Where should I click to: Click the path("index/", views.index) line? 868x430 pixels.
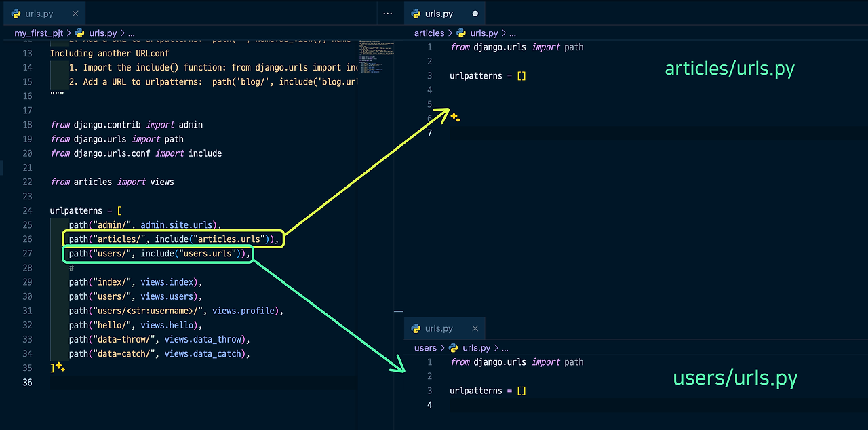pyautogui.click(x=136, y=282)
